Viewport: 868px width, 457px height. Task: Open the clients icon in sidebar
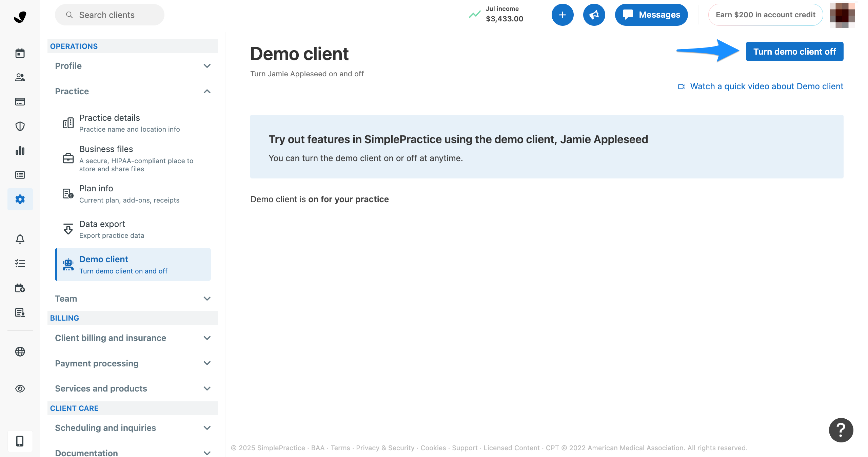[x=20, y=77]
